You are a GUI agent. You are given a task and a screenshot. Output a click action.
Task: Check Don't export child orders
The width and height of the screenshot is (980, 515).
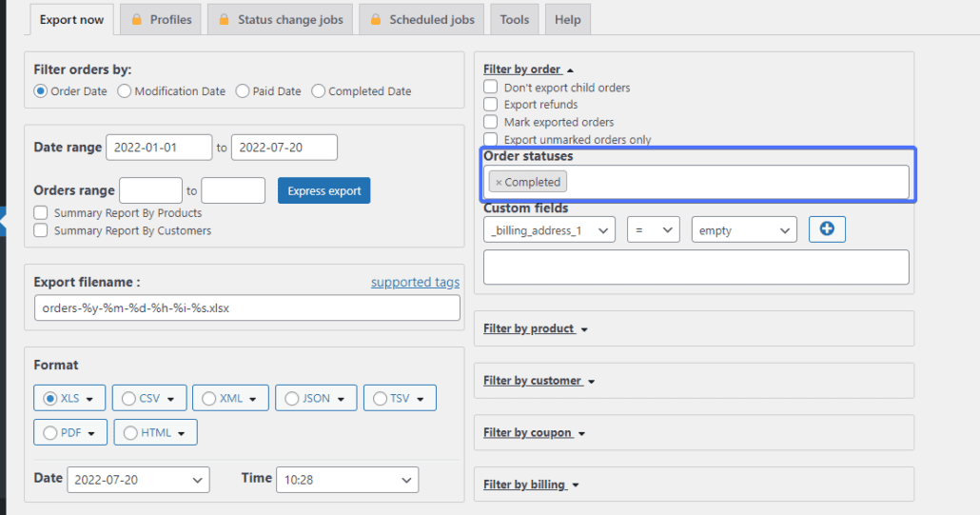click(x=491, y=87)
